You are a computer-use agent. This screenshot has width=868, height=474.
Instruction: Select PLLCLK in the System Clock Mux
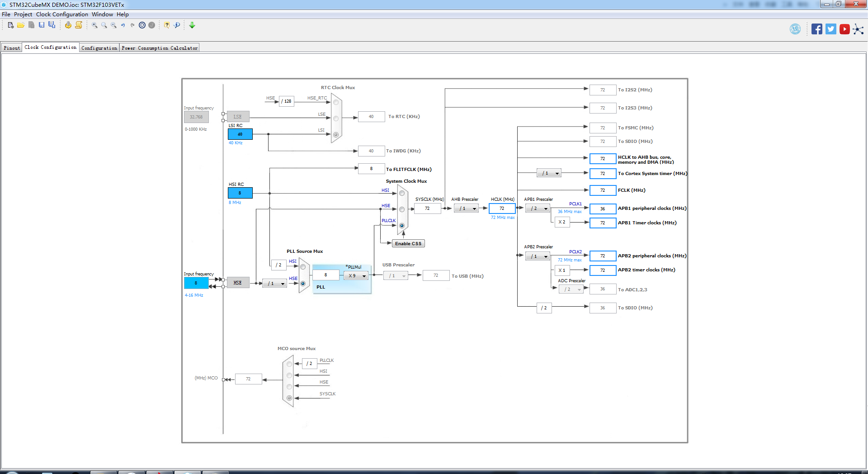click(x=402, y=226)
